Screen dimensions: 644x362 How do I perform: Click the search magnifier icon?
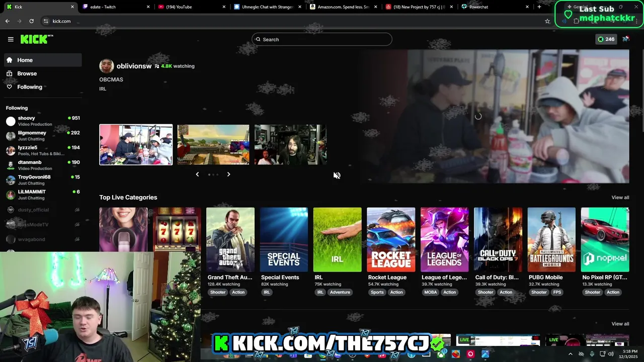[x=258, y=39]
